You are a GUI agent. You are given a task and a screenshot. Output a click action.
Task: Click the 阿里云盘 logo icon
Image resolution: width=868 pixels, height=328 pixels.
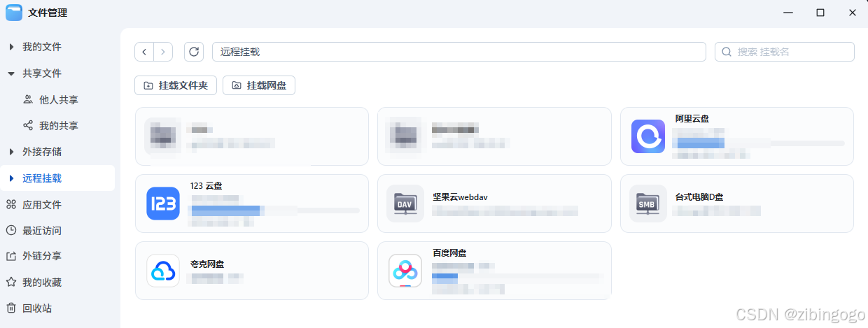pyautogui.click(x=648, y=136)
